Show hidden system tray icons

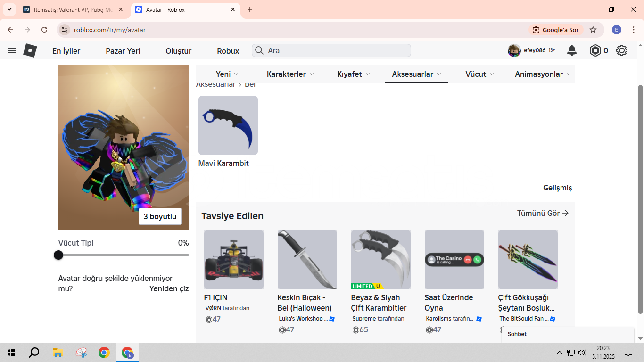[x=560, y=353]
